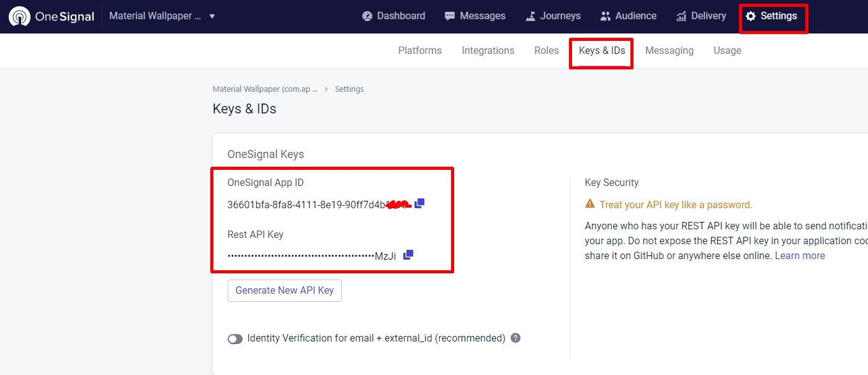Follow the Learn more link
This screenshot has width=868, height=375.
coord(800,256)
